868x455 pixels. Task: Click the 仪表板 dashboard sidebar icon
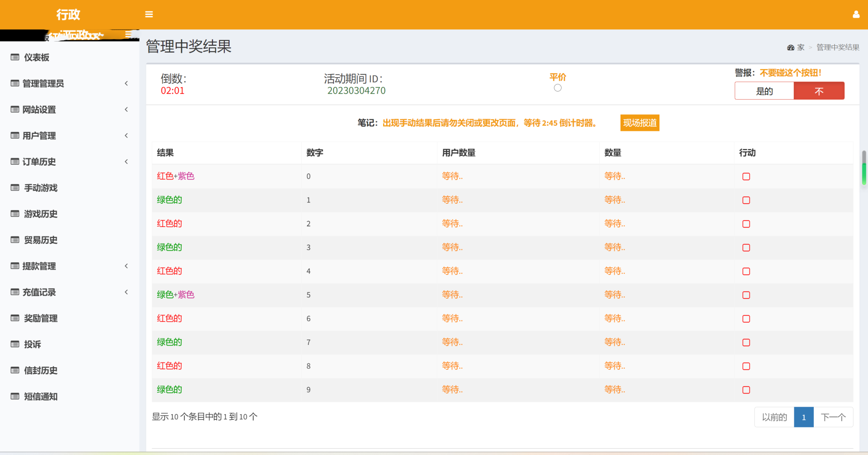tap(15, 57)
